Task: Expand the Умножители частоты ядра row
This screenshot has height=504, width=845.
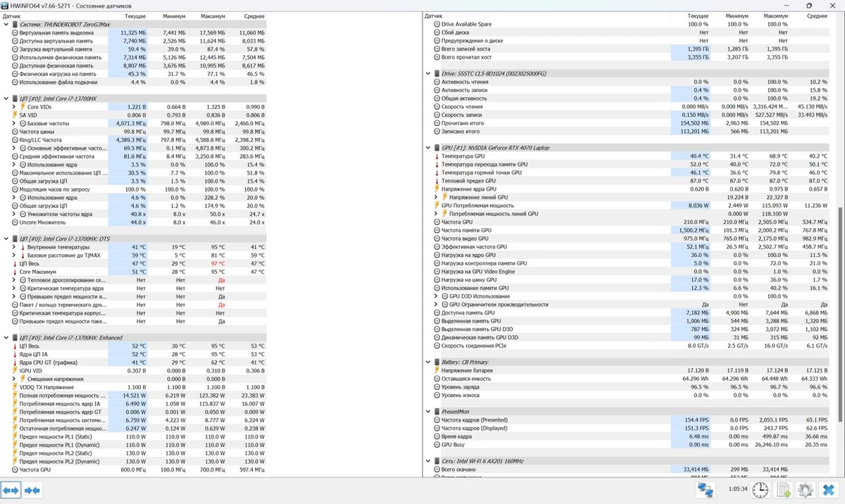Action: click(x=14, y=214)
